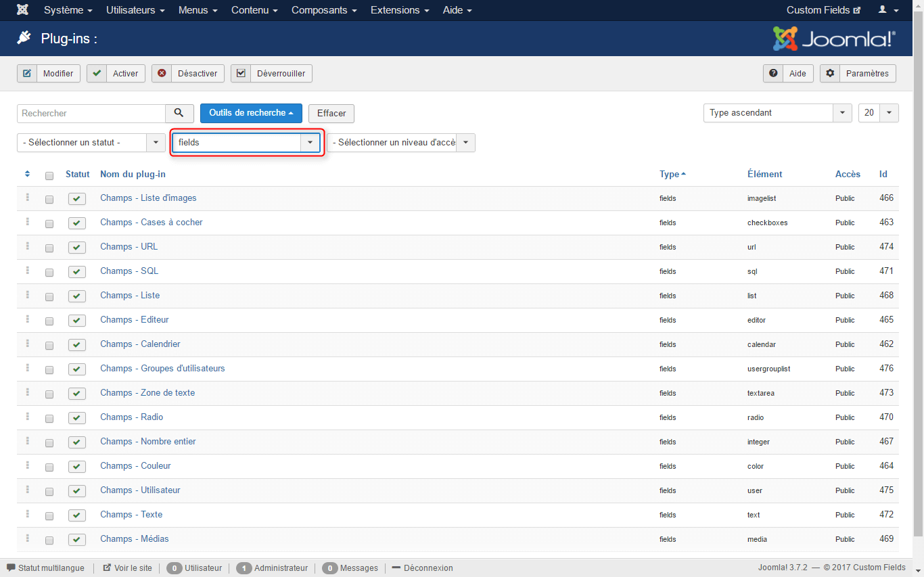Open the user account icon menu
924x577 pixels.
888,10
